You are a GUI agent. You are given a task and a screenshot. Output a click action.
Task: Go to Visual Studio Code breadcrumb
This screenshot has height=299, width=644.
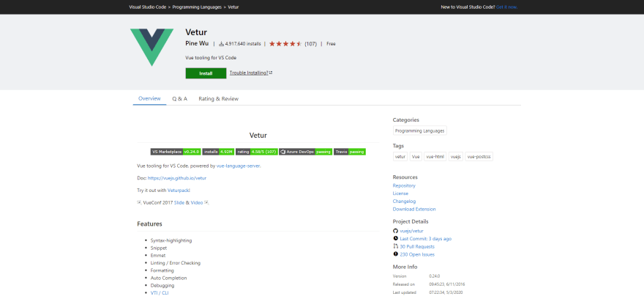point(147,7)
